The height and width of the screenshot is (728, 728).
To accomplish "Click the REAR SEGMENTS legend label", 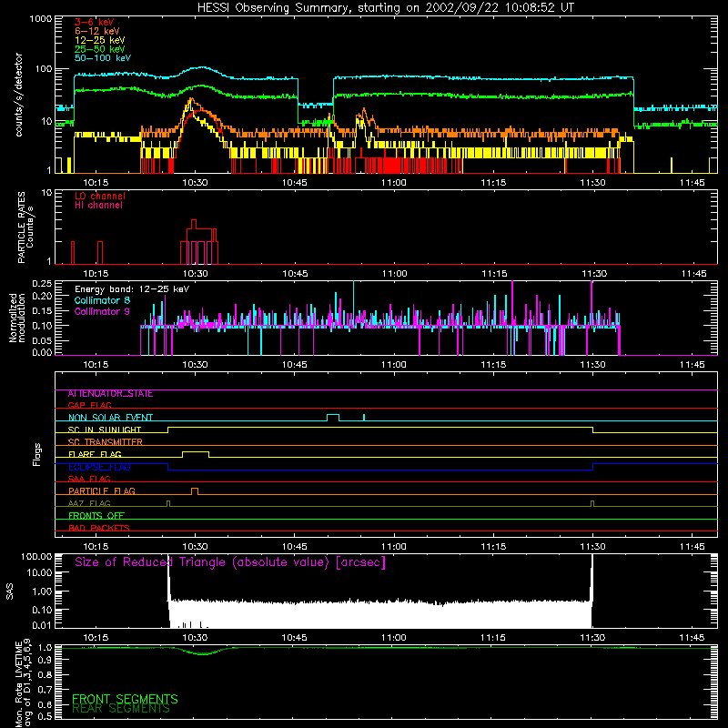I will tap(121, 709).
